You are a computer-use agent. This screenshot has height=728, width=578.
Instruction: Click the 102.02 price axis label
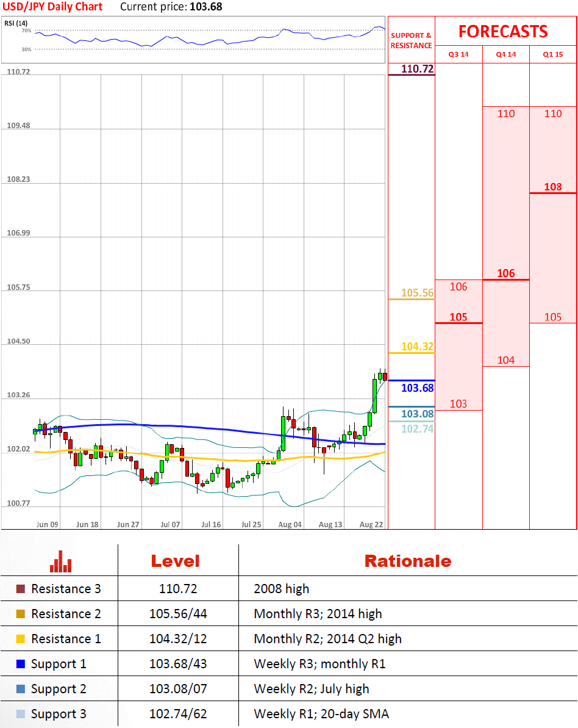click(x=18, y=449)
